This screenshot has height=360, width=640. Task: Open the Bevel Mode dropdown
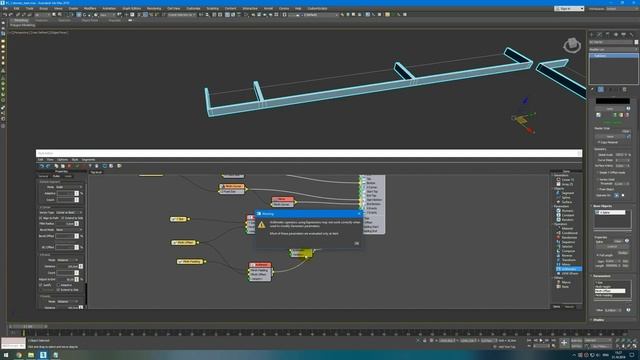pos(69,230)
